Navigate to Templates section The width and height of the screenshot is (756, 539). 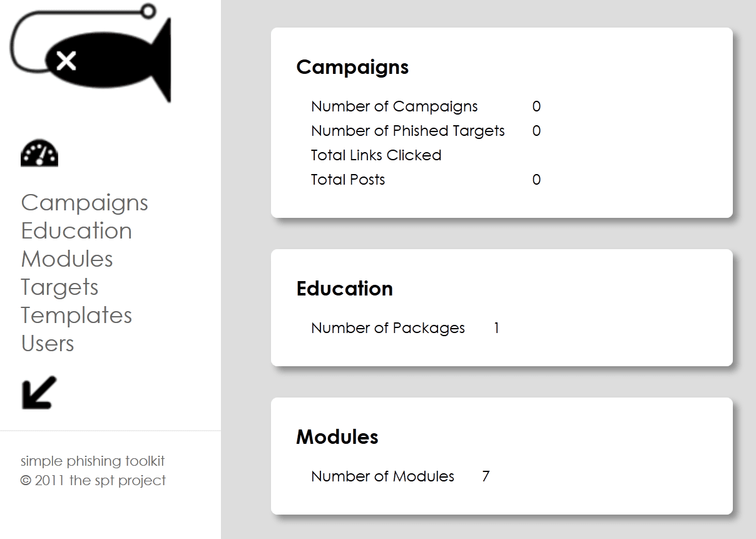76,316
